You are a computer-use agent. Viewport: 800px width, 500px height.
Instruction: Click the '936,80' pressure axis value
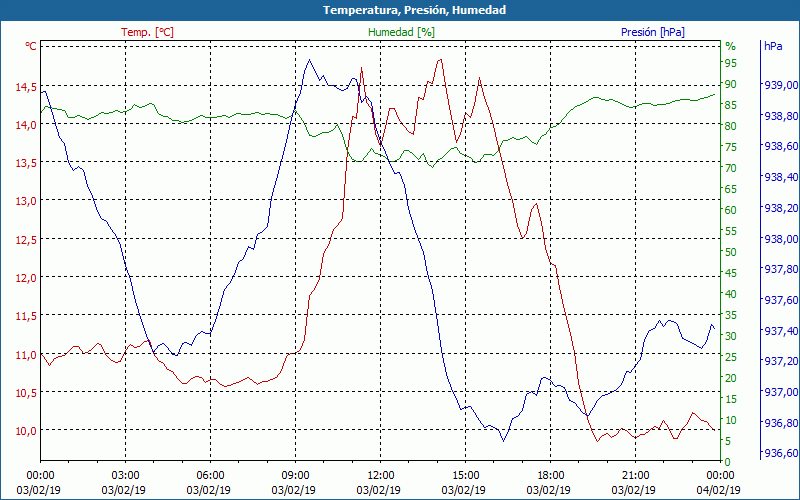pyautogui.click(x=781, y=423)
